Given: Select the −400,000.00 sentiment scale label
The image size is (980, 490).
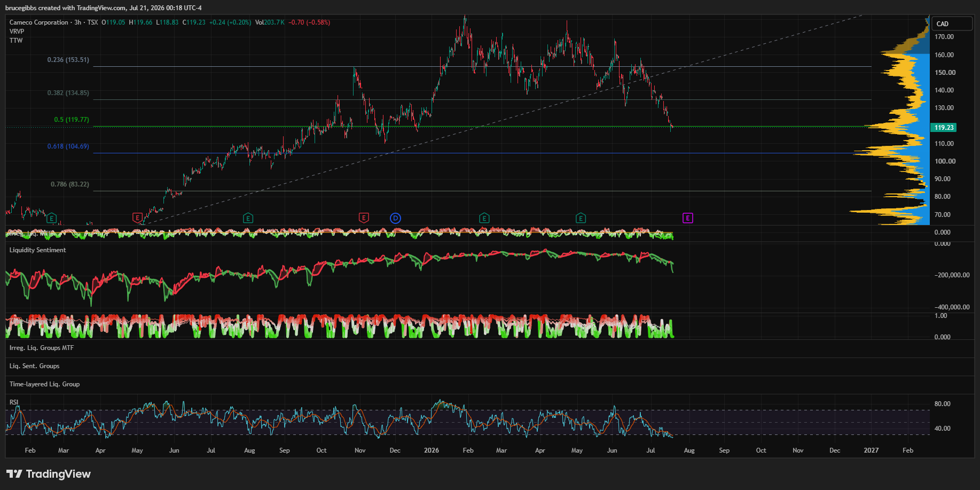Looking at the screenshot, I should (x=952, y=307).
